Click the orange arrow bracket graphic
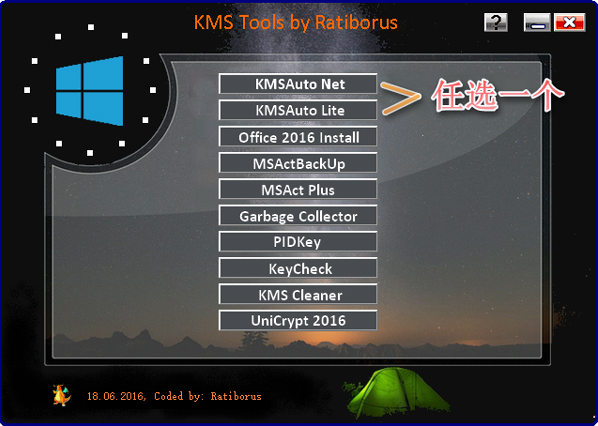The image size is (598, 426). 400,98
